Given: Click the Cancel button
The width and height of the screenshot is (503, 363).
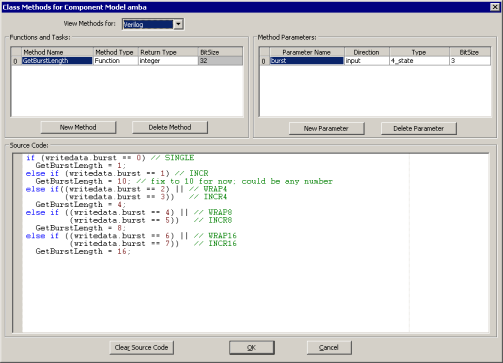Looking at the screenshot, I should (x=329, y=347).
